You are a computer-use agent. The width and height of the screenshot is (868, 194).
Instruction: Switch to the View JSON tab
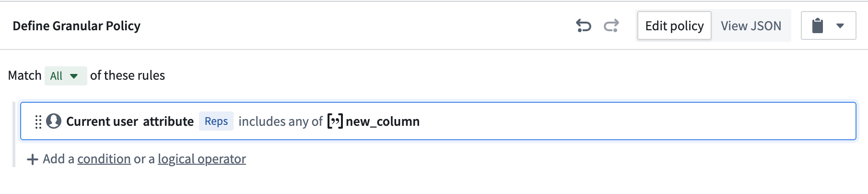coord(751,25)
